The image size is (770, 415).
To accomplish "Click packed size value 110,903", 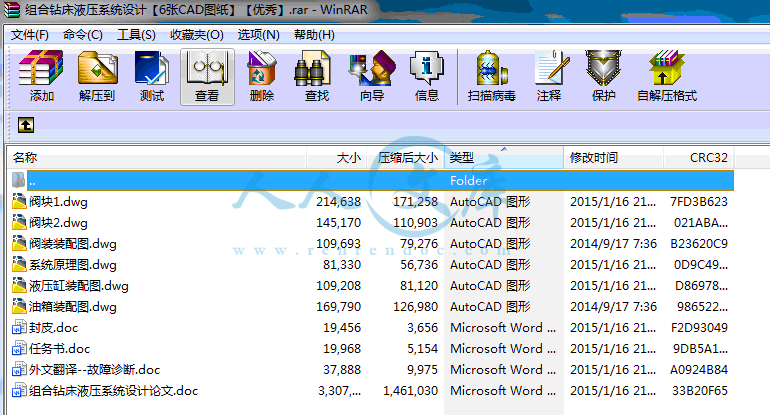I will tap(415, 223).
